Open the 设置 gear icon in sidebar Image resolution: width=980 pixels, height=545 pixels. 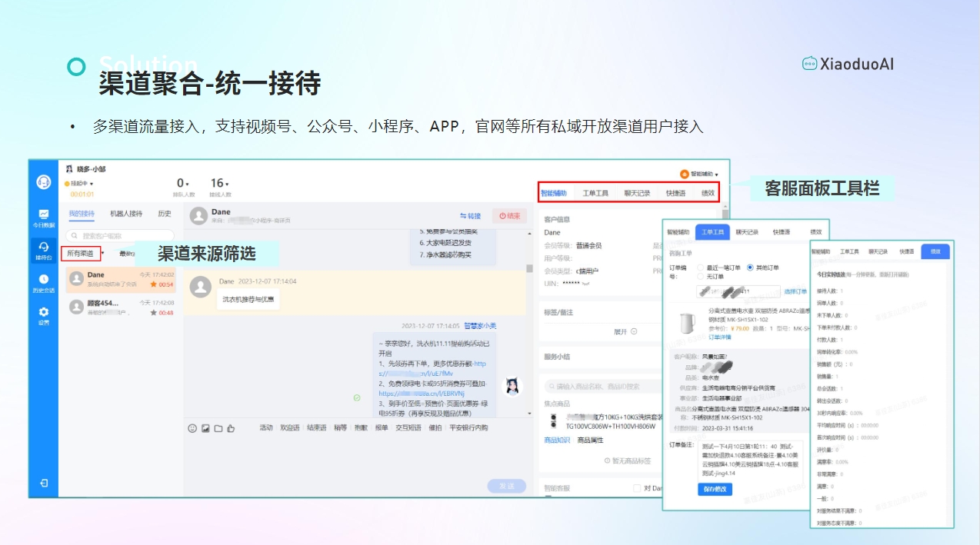44,311
